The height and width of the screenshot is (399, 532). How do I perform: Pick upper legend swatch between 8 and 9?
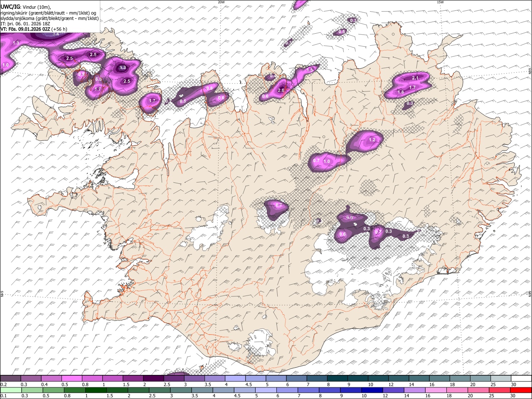[337, 379]
